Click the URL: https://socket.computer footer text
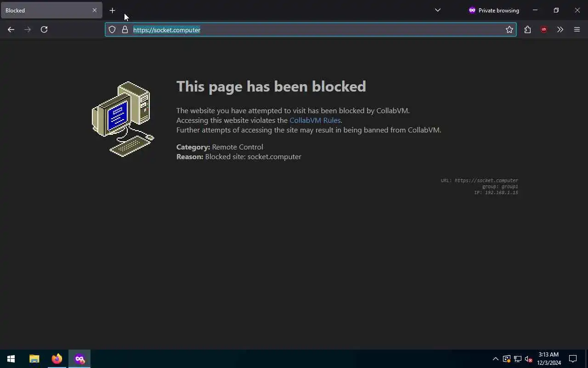Viewport: 588px width, 368px height. coord(480,180)
